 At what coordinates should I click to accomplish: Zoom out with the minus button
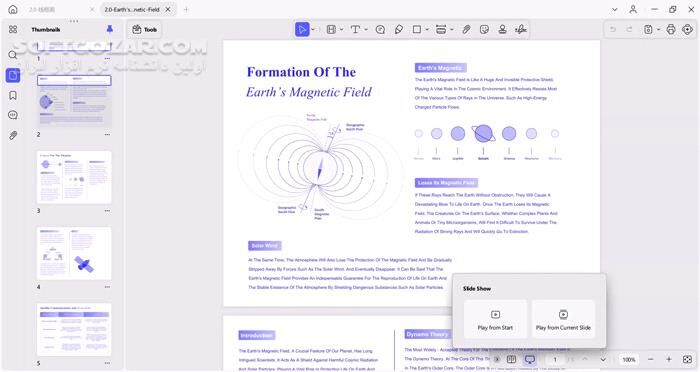coord(650,359)
